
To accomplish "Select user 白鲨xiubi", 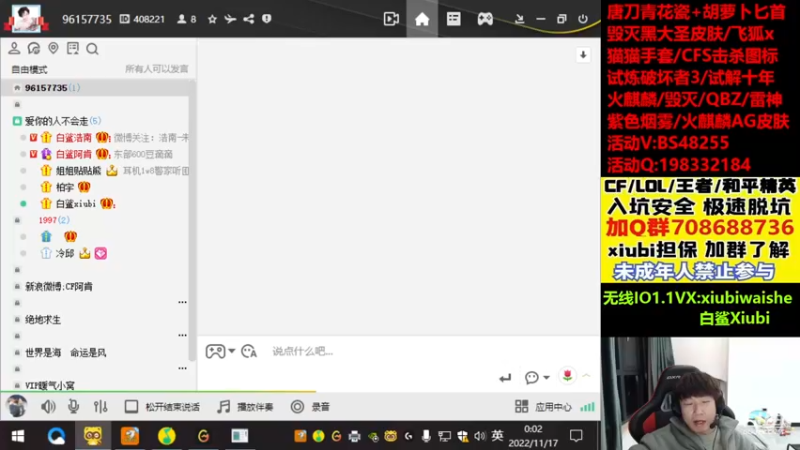I will pos(76,204).
